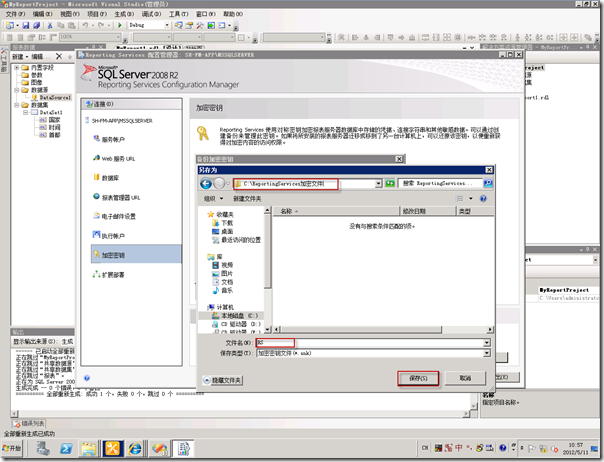This screenshot has width=604, height=462.
Task: Select Music (音乐) library
Action: (223, 291)
